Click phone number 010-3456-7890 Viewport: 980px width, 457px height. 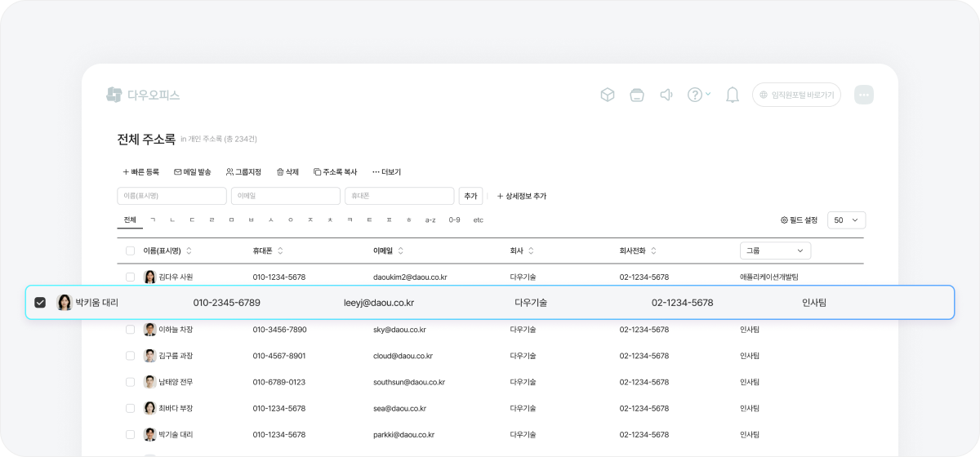click(279, 330)
